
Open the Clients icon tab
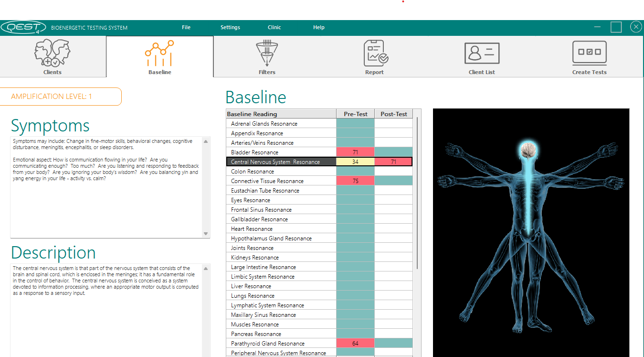tap(53, 54)
